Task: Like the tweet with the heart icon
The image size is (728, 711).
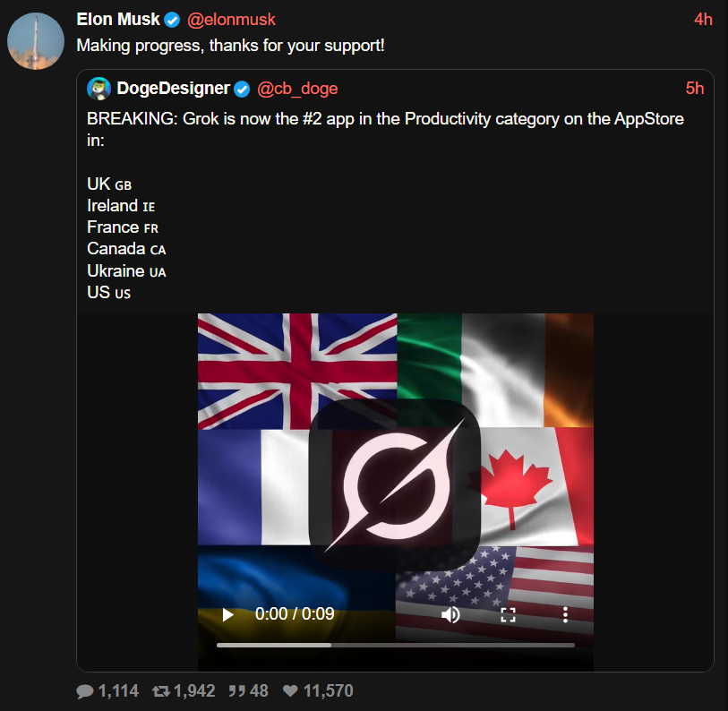Action: coord(290,691)
